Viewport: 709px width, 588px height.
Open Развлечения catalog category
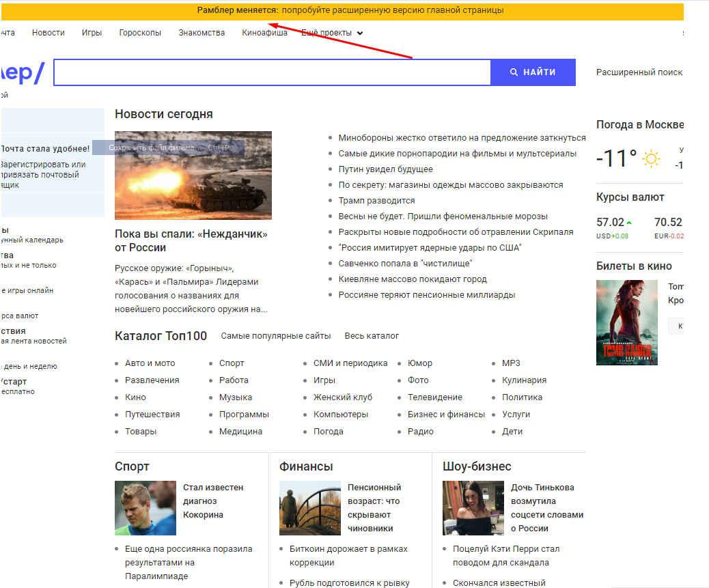point(152,380)
